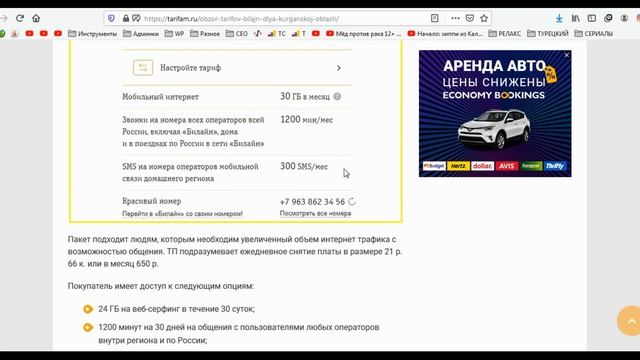Open Разное bookmarks folder

click(x=205, y=33)
